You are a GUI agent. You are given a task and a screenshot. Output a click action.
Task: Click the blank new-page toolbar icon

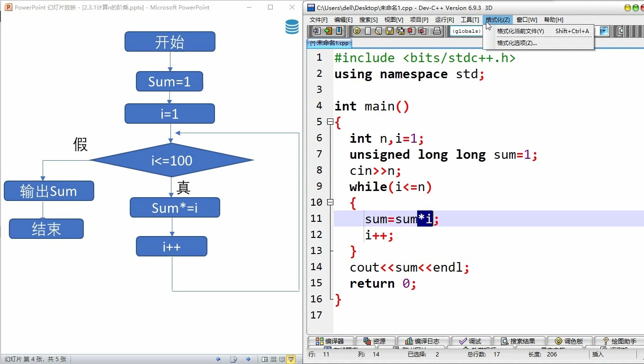point(367,31)
